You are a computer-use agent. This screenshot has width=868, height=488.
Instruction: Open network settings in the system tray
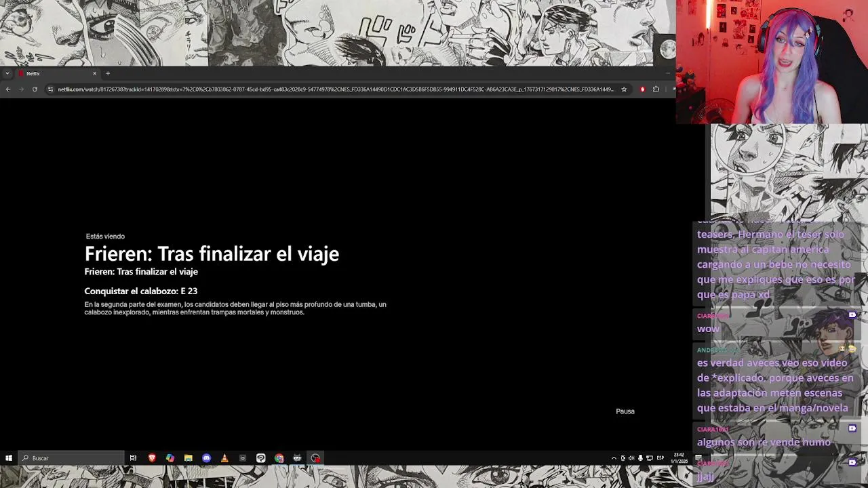[650, 458]
